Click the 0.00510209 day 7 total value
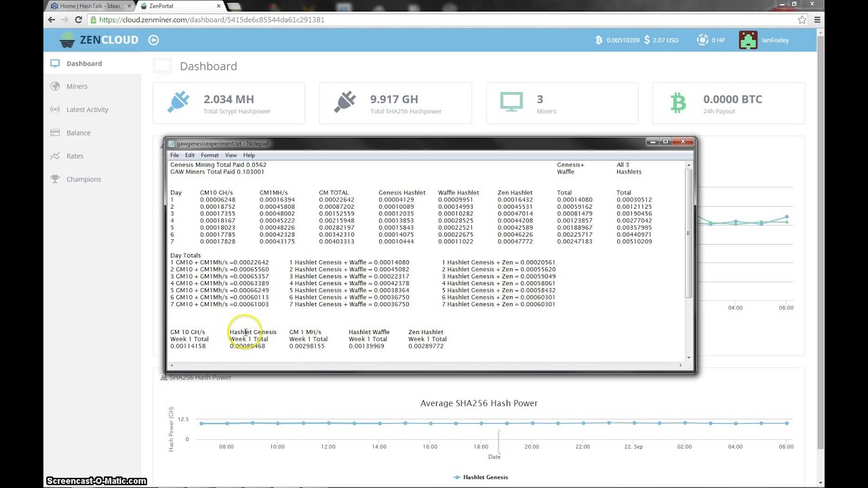This screenshot has height=488, width=868. (634, 242)
